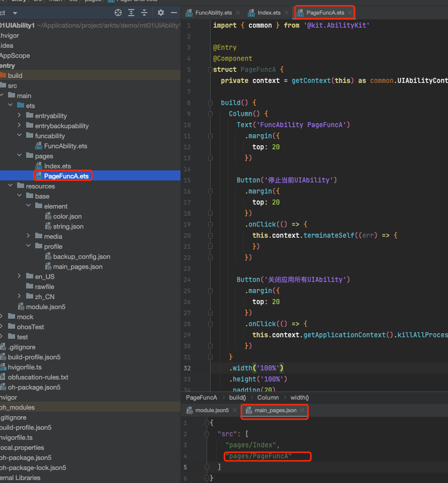
Task: Close the FuncAbility.ets tab
Action: tap(238, 13)
